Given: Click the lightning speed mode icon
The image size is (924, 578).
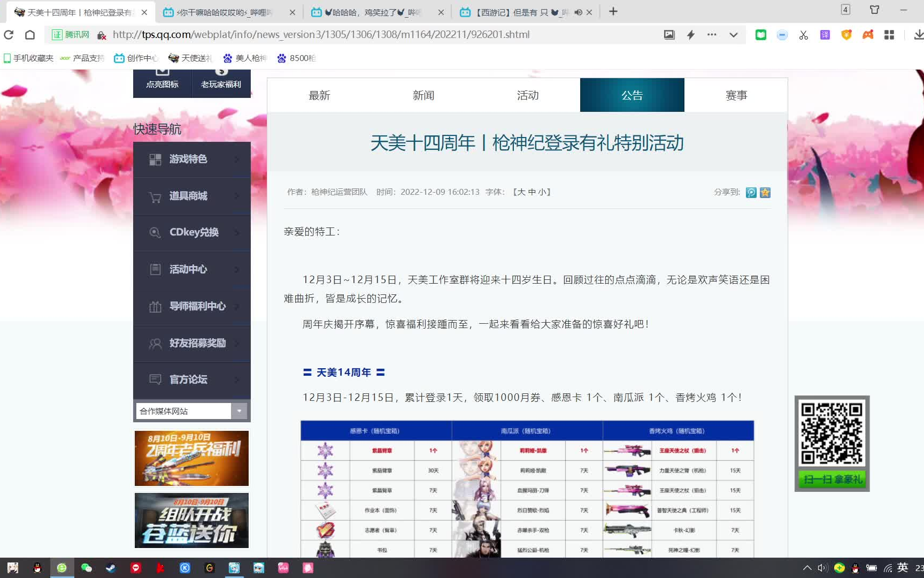Looking at the screenshot, I should click(690, 35).
